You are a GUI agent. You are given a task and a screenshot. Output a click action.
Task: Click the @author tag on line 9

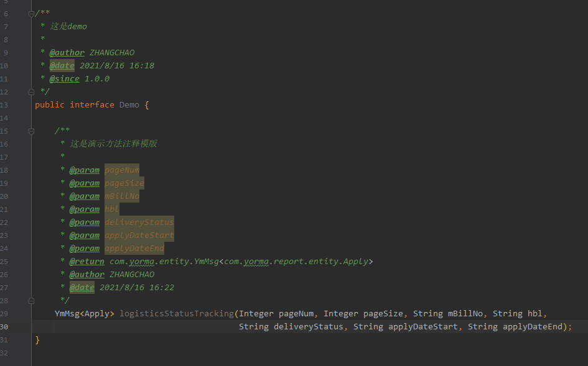coord(67,52)
